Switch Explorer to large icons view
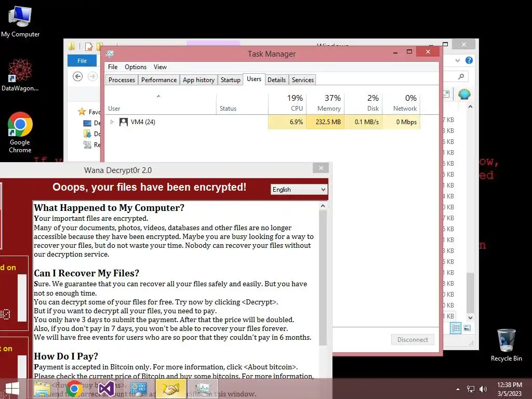The width and height of the screenshot is (532, 399). tap(467, 328)
